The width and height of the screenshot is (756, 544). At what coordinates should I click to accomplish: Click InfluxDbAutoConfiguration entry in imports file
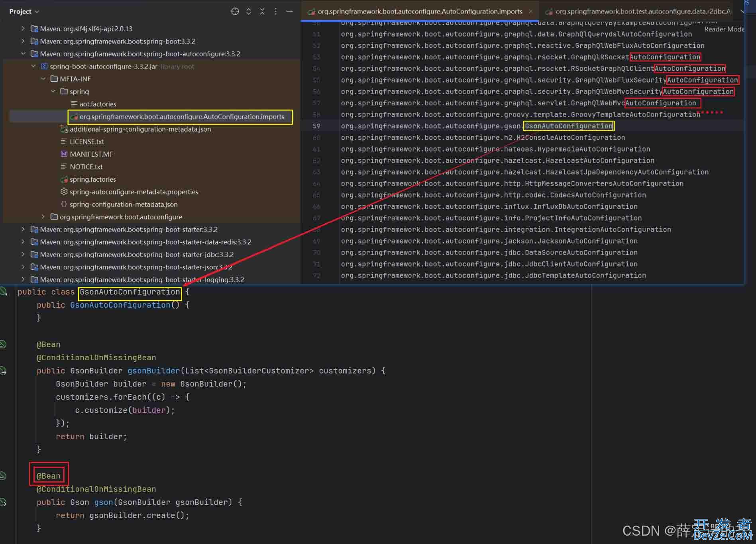point(585,206)
